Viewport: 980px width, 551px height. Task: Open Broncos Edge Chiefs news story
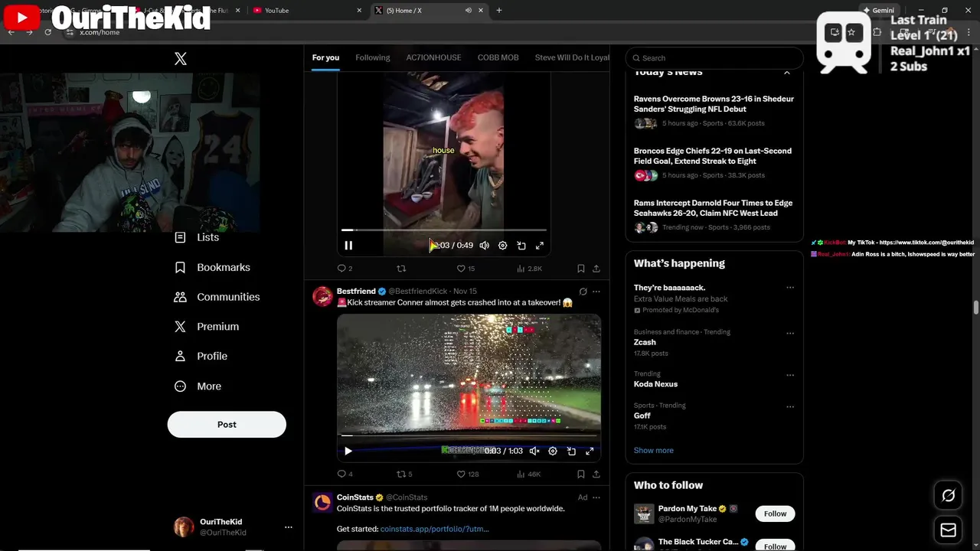714,162
